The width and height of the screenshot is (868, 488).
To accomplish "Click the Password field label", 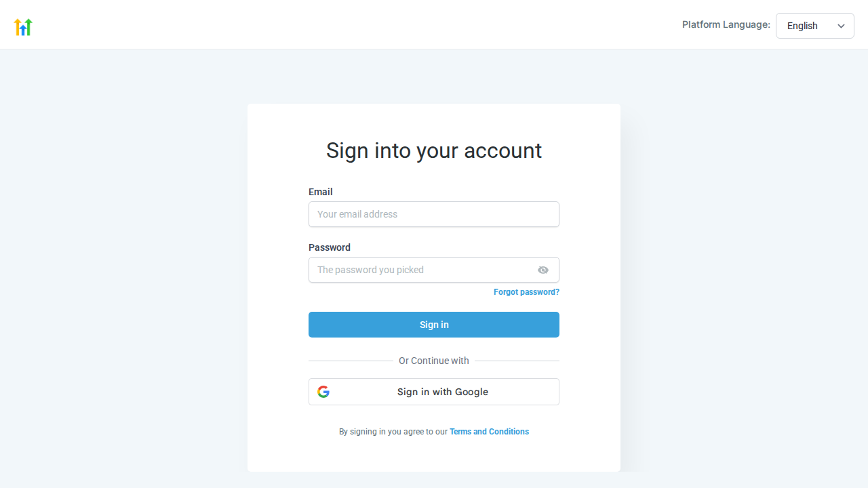I will click(330, 247).
